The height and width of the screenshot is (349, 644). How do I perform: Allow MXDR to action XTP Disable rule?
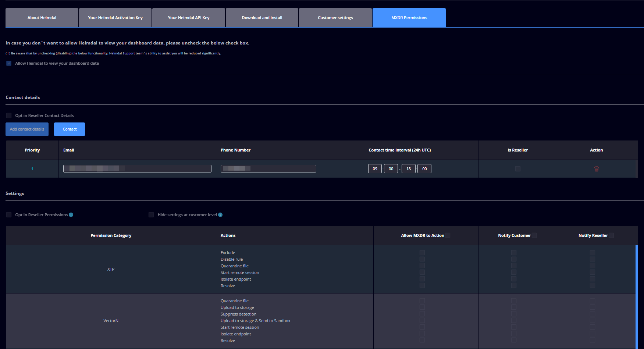tap(422, 259)
